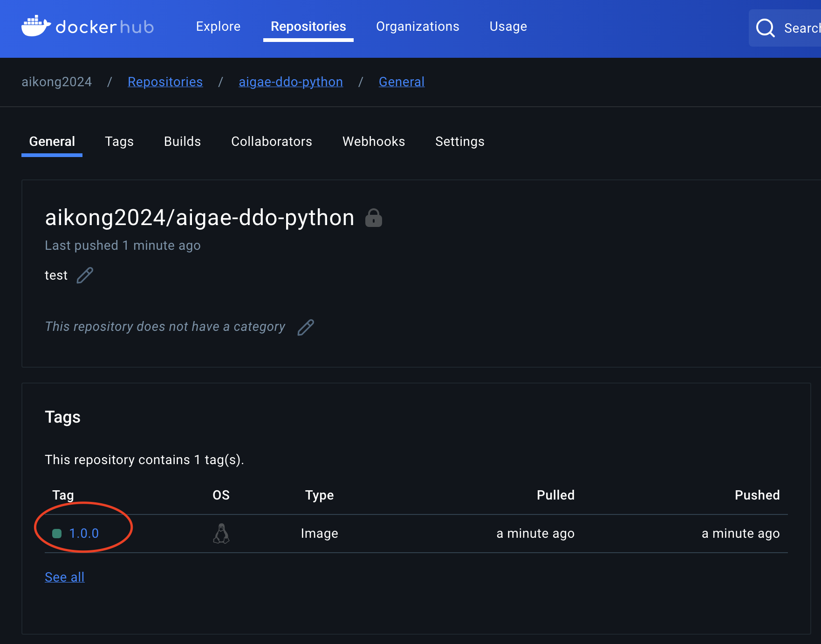
Task: Click the 'Last pushed 1 minute ago' text
Action: click(123, 245)
